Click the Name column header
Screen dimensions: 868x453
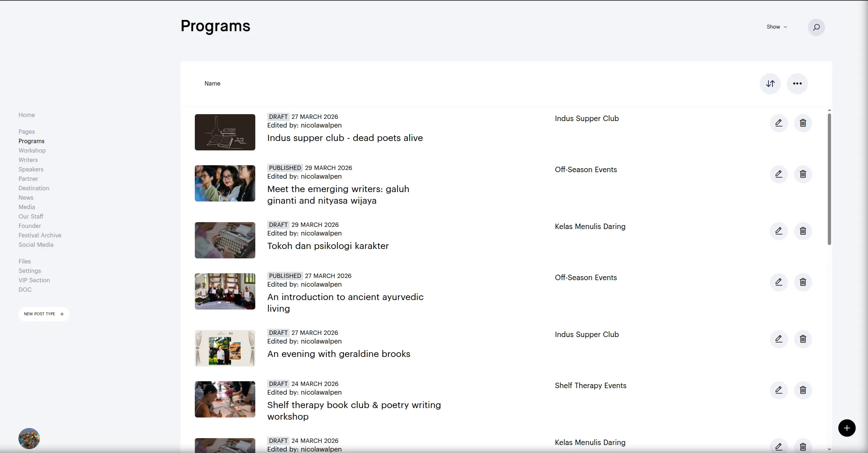pyautogui.click(x=212, y=83)
